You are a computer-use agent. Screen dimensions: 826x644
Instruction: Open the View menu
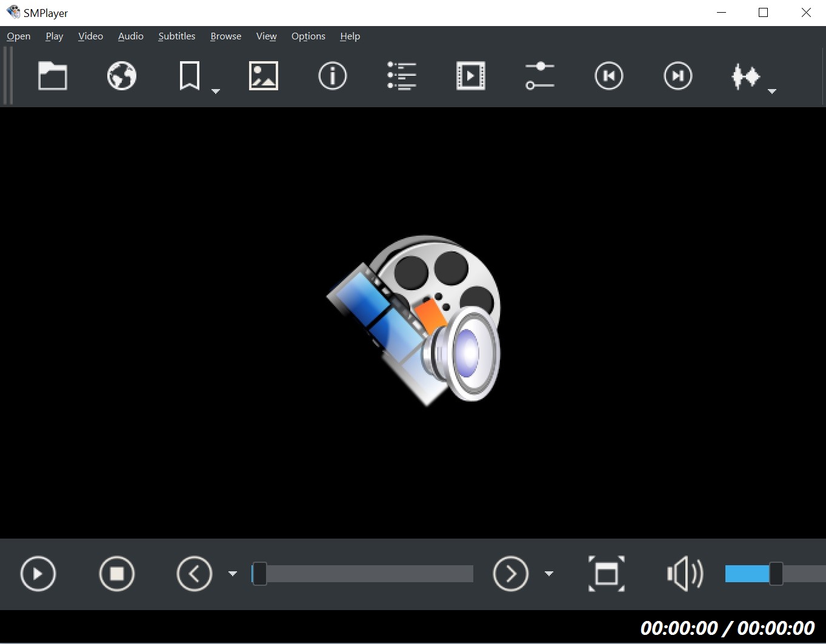click(267, 36)
